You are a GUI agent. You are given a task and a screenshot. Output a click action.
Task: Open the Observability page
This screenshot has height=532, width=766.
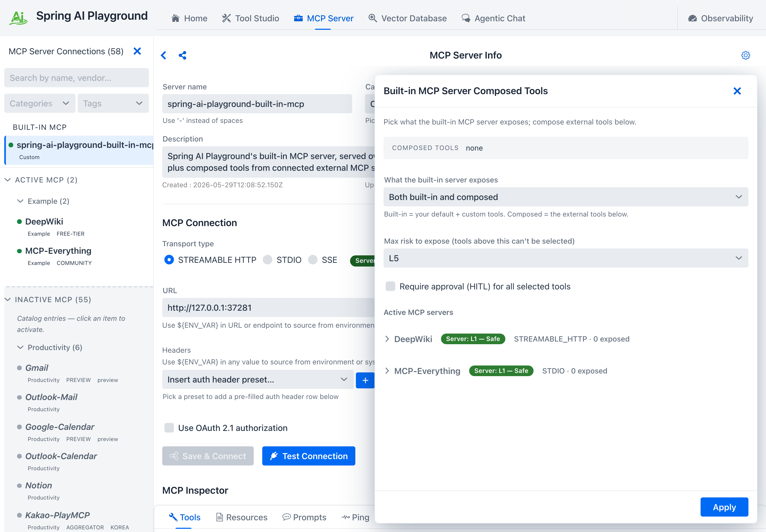[720, 18]
